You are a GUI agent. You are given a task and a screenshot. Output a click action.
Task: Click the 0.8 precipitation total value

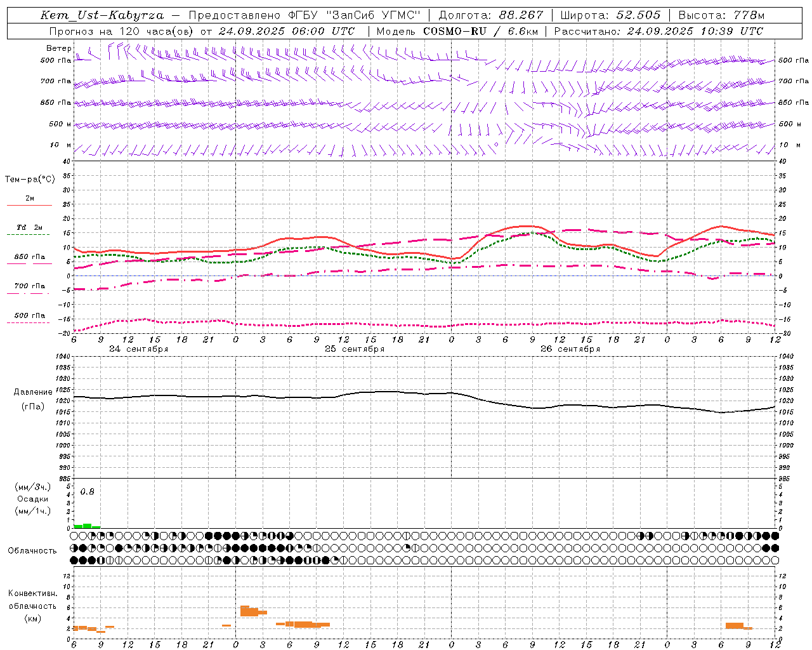coord(88,492)
